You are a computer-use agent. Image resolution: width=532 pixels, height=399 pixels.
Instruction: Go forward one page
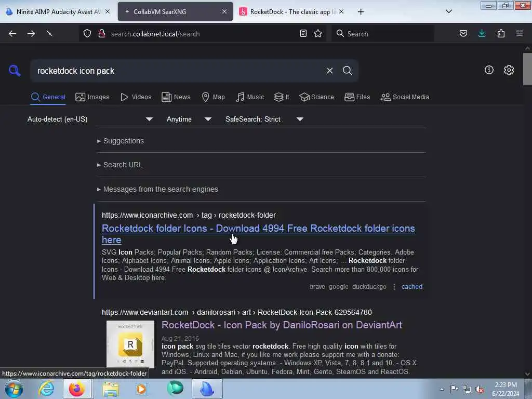point(31,34)
